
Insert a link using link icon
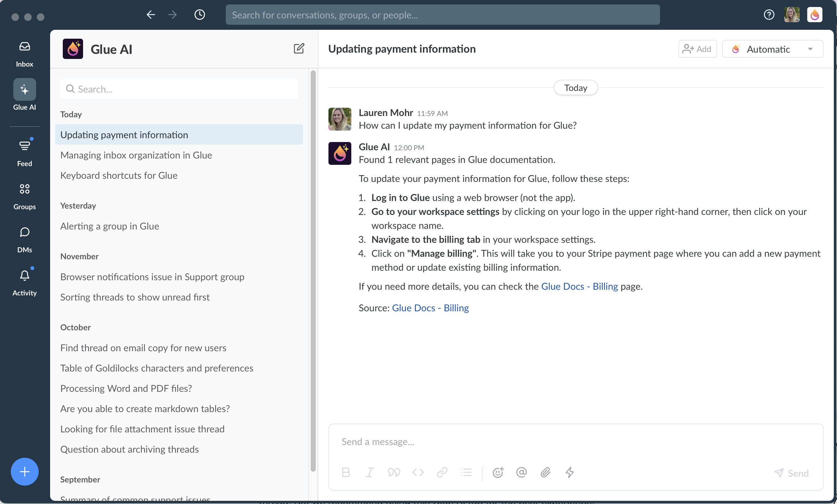click(442, 472)
